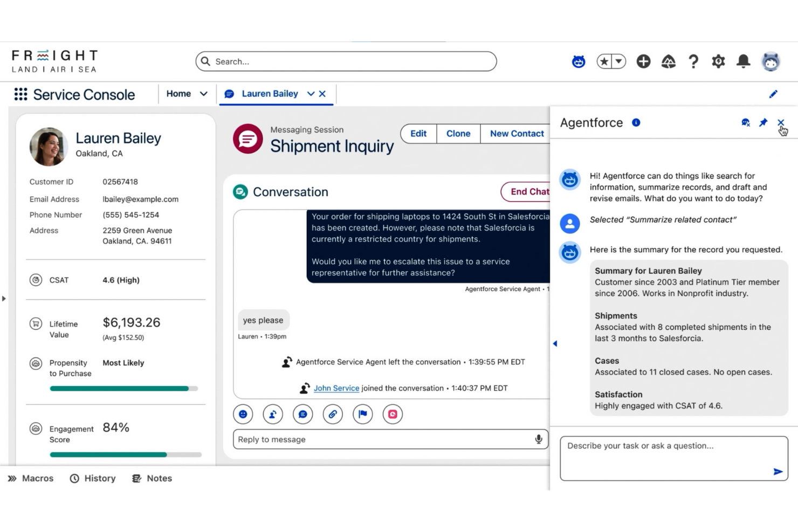
Task: Open Setup with the gear icon
Action: point(718,61)
